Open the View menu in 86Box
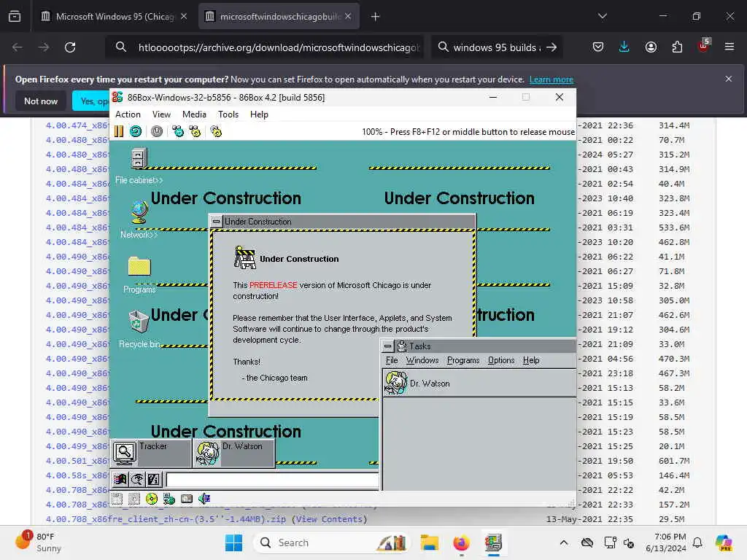This screenshot has height=560, width=747. pyautogui.click(x=161, y=114)
